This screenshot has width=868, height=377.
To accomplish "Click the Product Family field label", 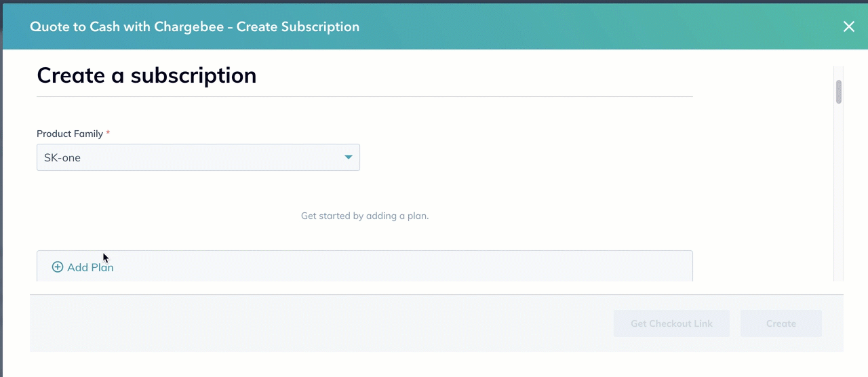I will (70, 134).
